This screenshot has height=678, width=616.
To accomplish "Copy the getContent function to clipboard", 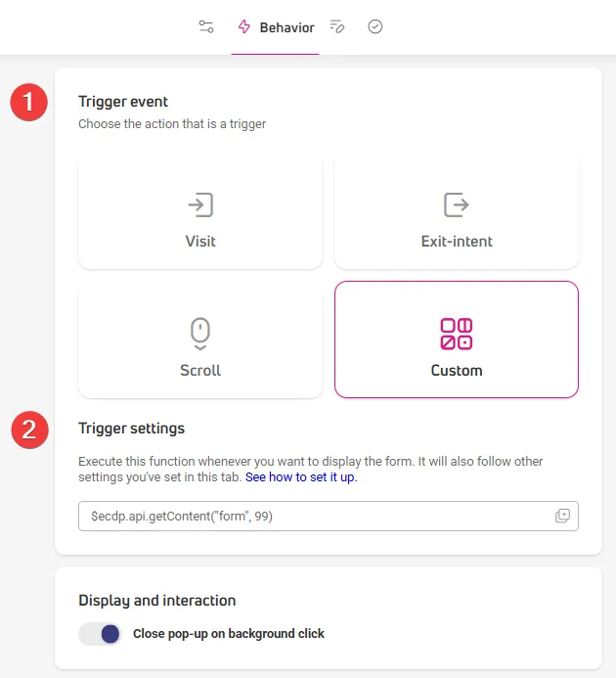I will 562,516.
